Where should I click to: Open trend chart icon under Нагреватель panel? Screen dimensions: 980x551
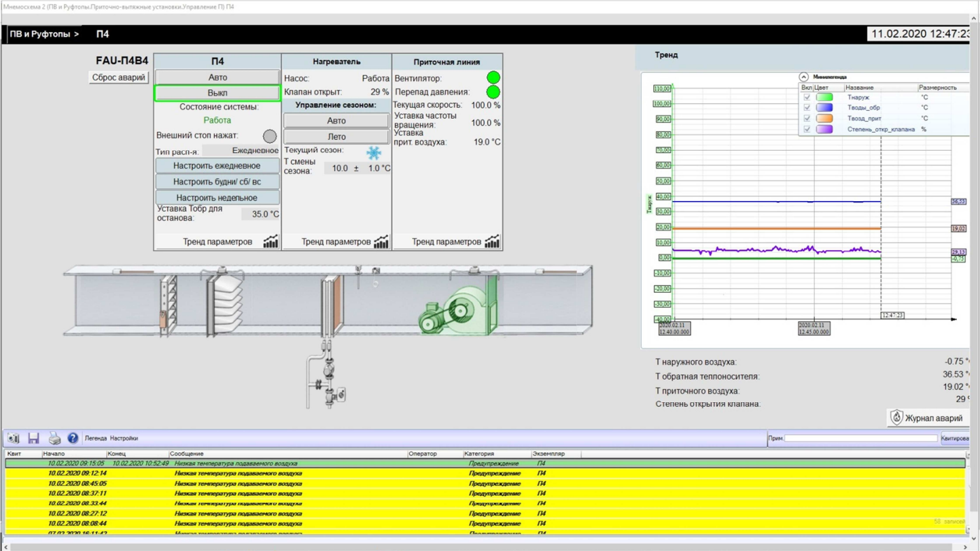point(381,241)
